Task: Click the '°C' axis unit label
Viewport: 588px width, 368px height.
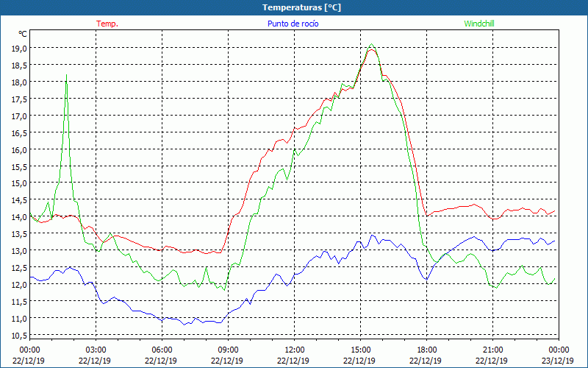Action: (23, 34)
